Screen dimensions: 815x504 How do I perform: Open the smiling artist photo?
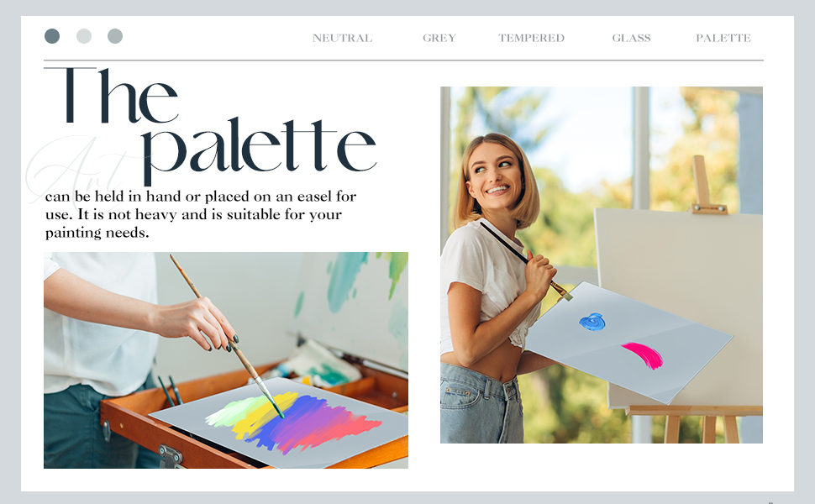(x=602, y=265)
